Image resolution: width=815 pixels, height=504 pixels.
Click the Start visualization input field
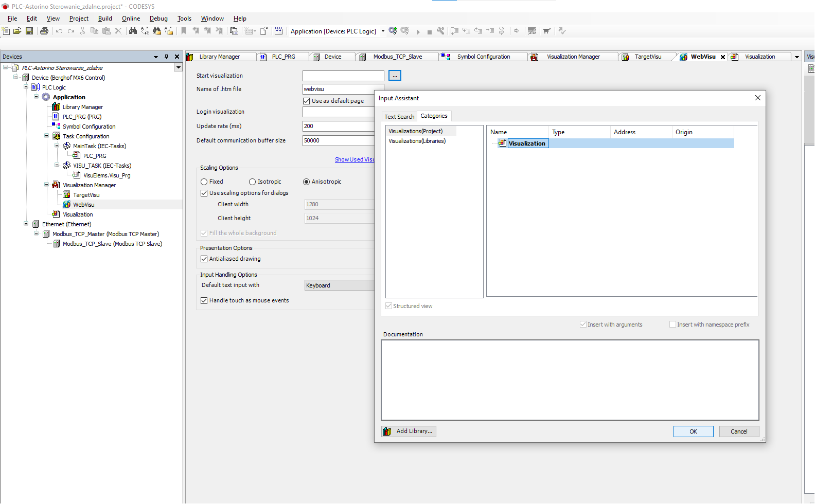(x=343, y=76)
